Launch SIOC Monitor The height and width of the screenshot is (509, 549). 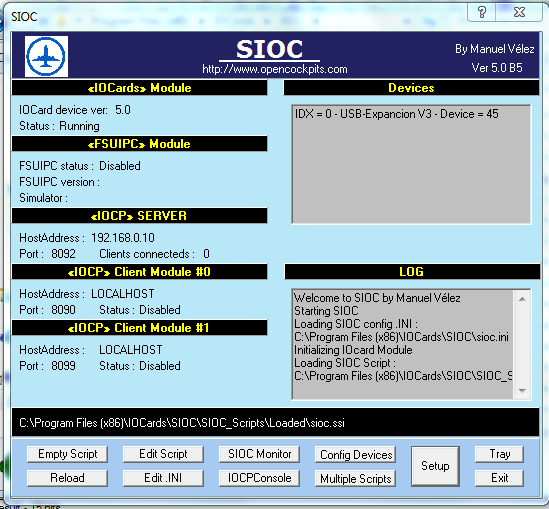pos(259,454)
